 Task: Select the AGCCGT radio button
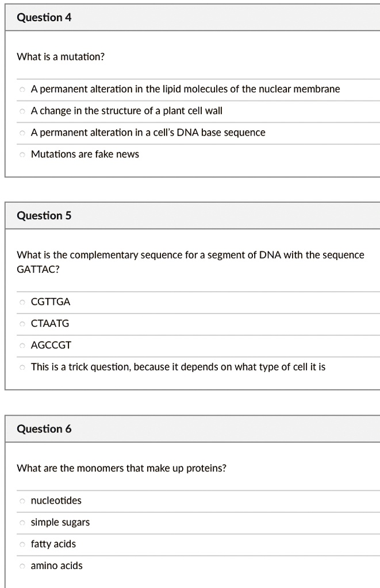(22, 345)
